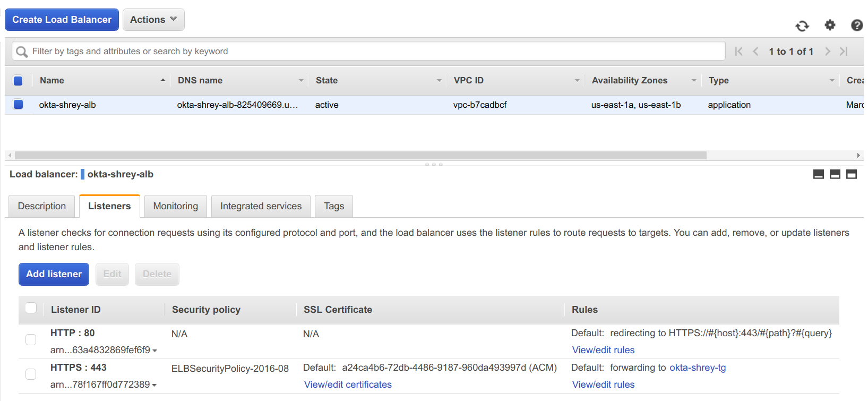Expand the arn...78f167ff0d772389 dropdown
Screen dimensions: 868x401
tap(154, 385)
